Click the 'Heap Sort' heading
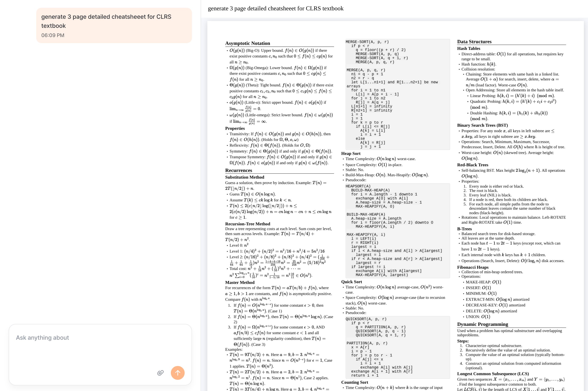This screenshot has height=391, width=588. (x=351, y=153)
